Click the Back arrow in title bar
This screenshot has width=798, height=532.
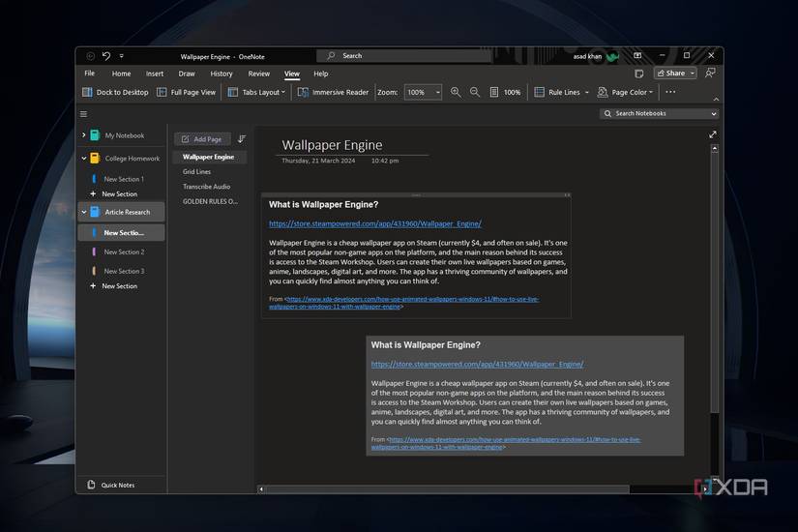(x=90, y=56)
